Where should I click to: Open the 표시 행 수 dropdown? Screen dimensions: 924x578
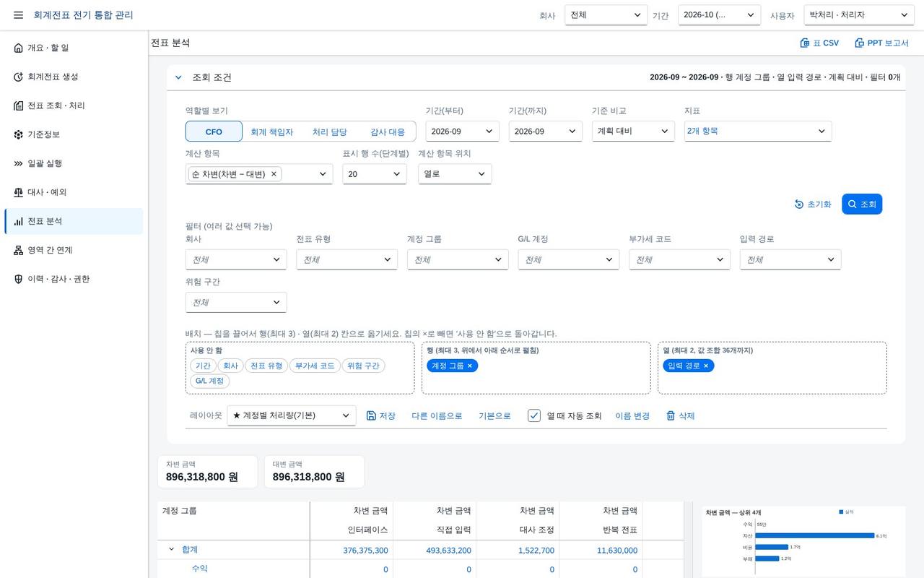[375, 174]
